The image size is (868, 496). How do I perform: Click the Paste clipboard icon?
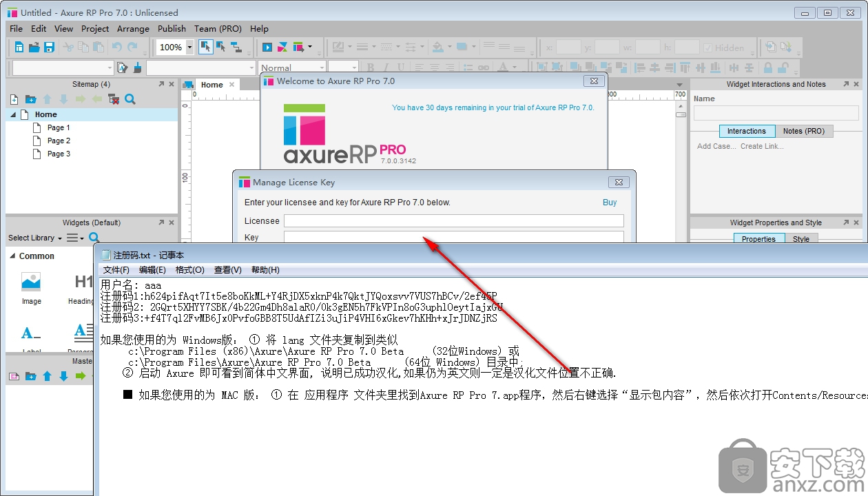[99, 47]
